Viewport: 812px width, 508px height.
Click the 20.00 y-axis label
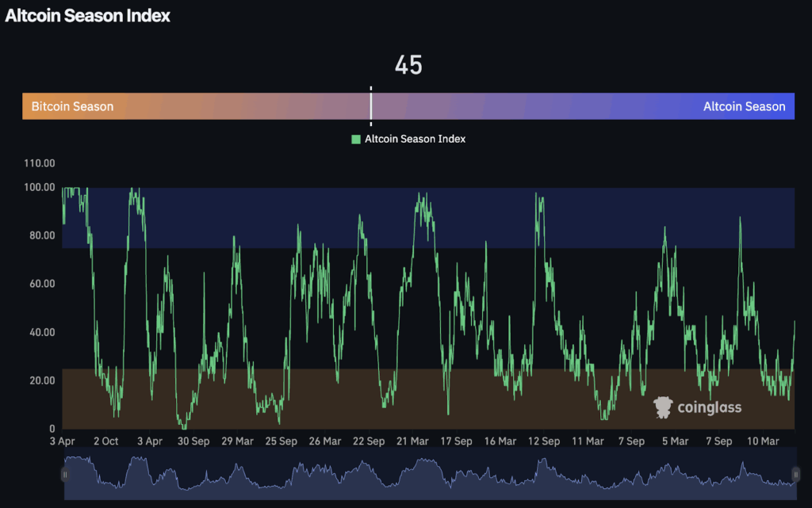[x=41, y=380]
